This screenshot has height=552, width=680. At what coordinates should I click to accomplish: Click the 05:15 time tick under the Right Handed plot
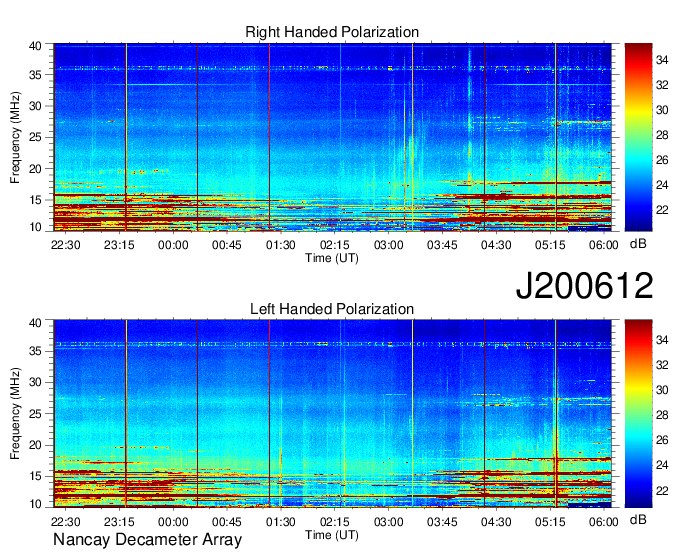click(x=550, y=245)
